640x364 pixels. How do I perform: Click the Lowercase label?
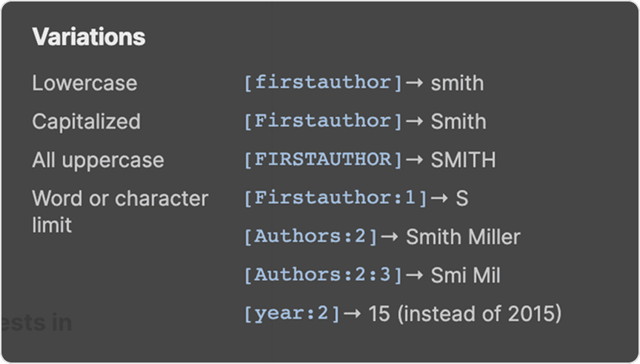coord(84,83)
